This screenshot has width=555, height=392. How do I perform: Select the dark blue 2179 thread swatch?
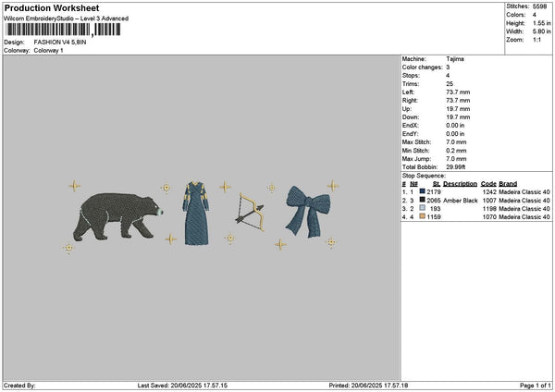[x=423, y=191]
